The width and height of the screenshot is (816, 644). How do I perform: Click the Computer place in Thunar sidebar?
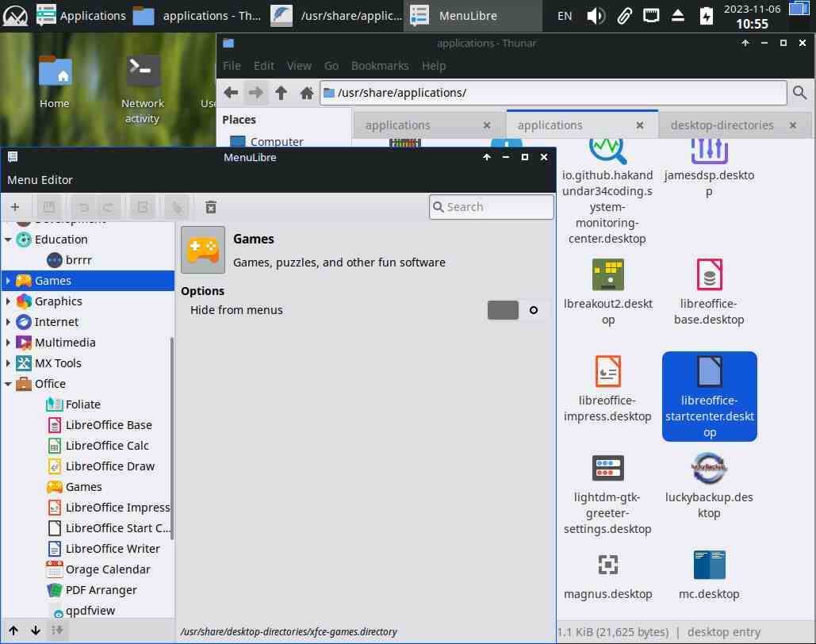[277, 142]
